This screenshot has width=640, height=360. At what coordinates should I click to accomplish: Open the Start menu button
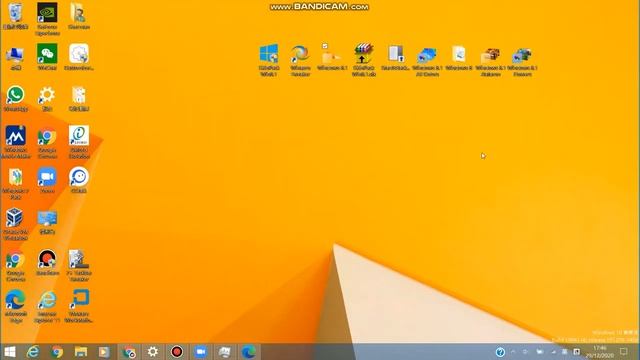10,352
